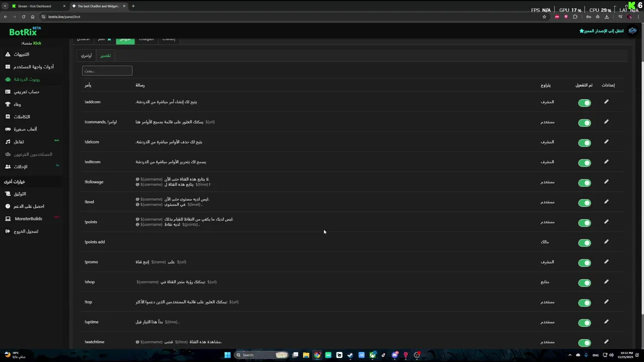Click the mini games controller icon
644x362 pixels.
8,129
